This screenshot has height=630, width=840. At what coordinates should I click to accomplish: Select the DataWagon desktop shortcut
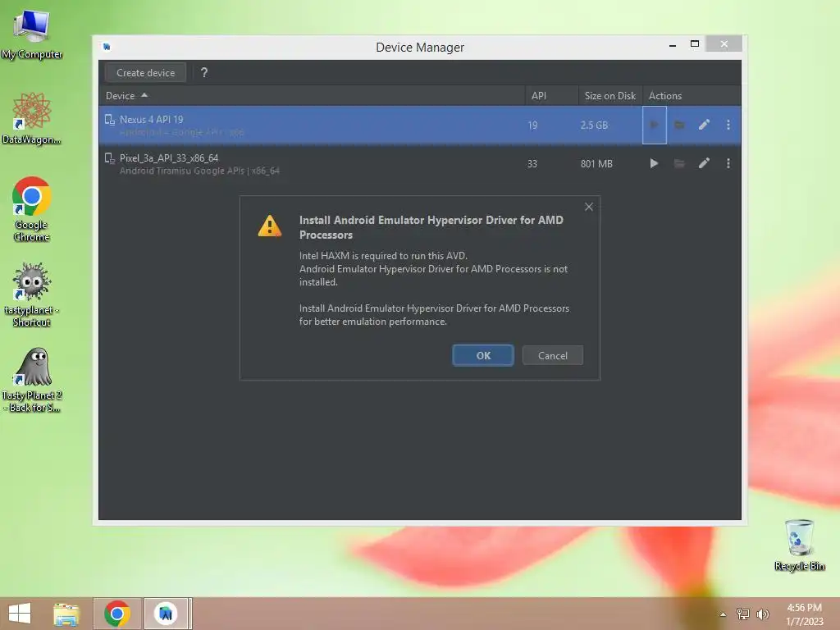[32, 118]
